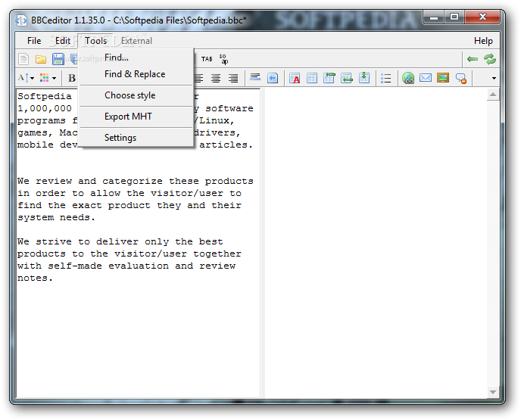Create a new document with the blank page icon

pyautogui.click(x=23, y=60)
